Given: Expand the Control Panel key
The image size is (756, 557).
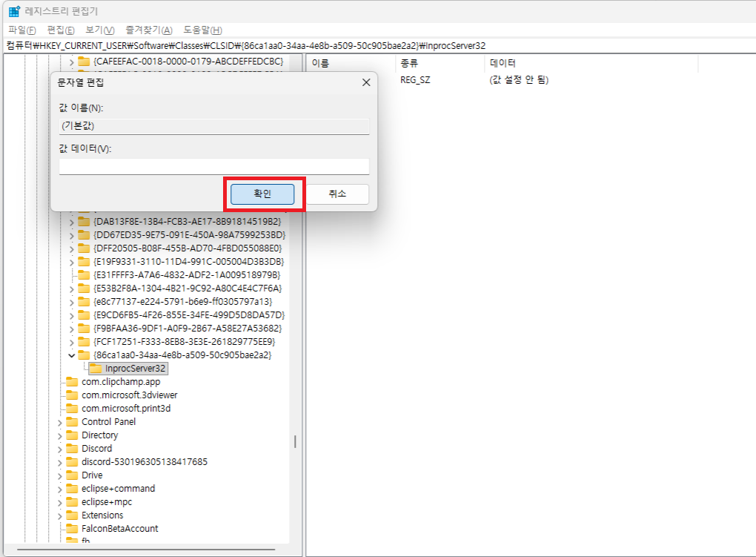Looking at the screenshot, I should (x=60, y=422).
